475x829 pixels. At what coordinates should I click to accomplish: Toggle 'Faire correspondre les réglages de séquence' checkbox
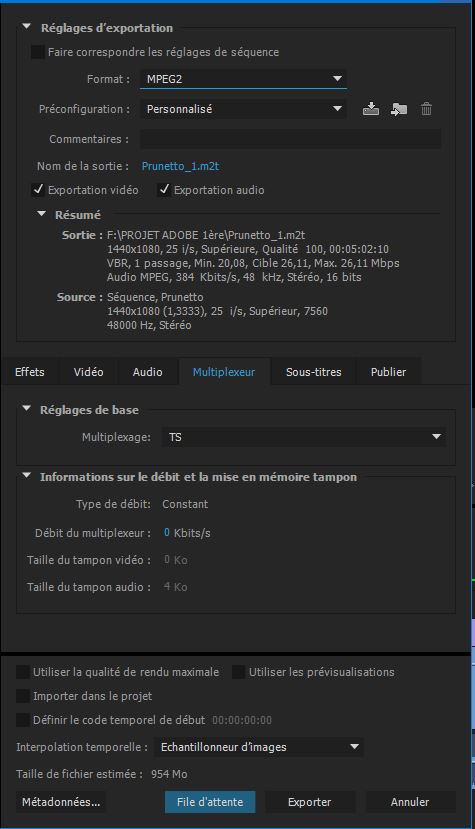tap(38, 52)
